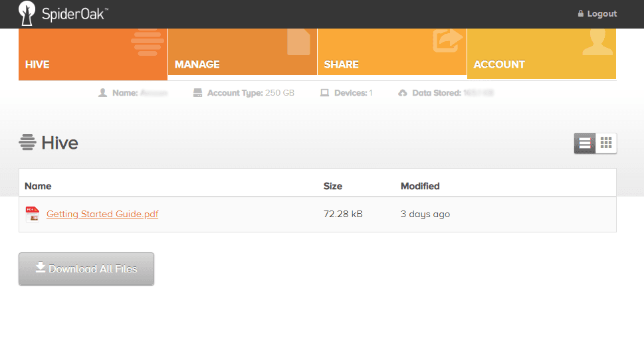Go to the Share tab

point(391,53)
